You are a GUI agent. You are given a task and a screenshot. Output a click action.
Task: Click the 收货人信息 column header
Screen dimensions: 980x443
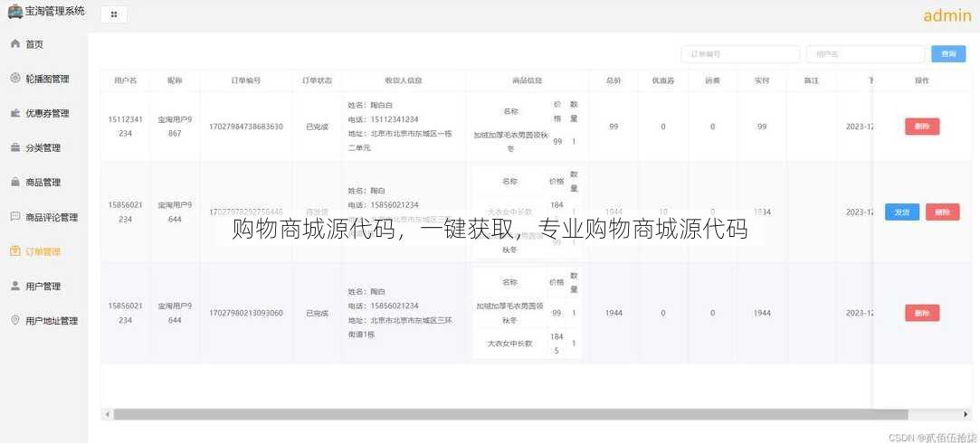403,80
